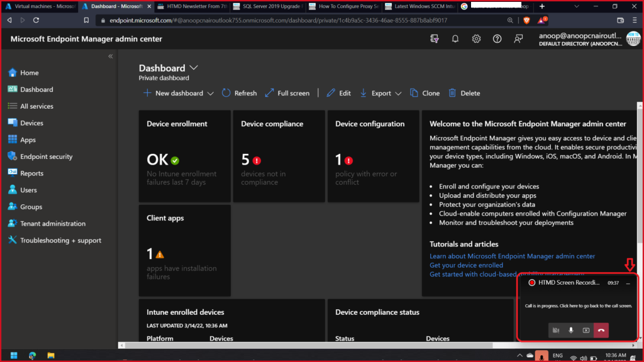The width and height of the screenshot is (644, 362).
Task: Refresh the dashboard
Action: click(239, 93)
